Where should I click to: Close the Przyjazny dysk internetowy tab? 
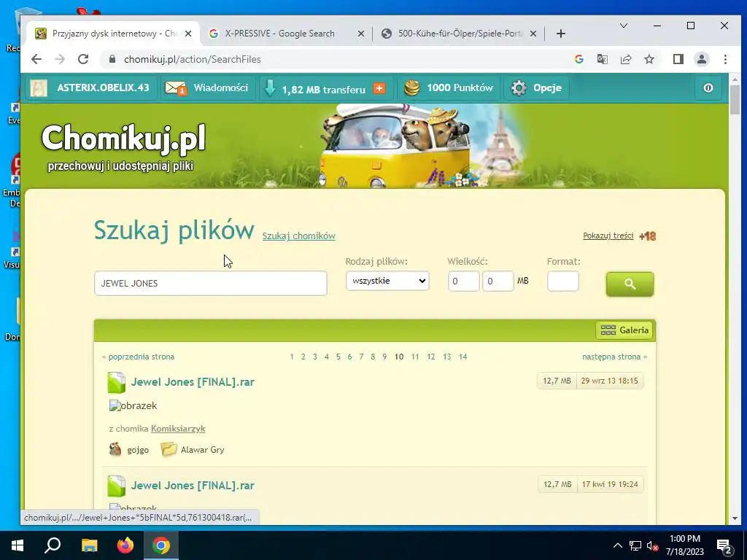click(188, 34)
